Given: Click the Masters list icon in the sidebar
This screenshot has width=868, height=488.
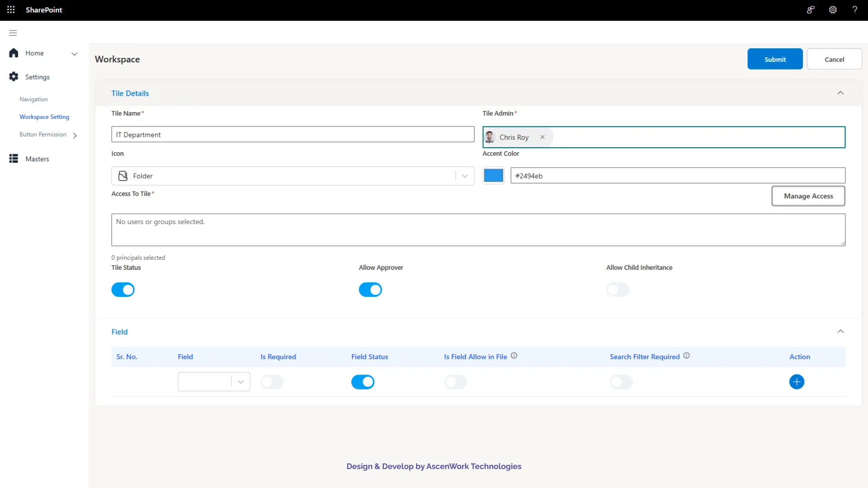Looking at the screenshot, I should pos(14,159).
